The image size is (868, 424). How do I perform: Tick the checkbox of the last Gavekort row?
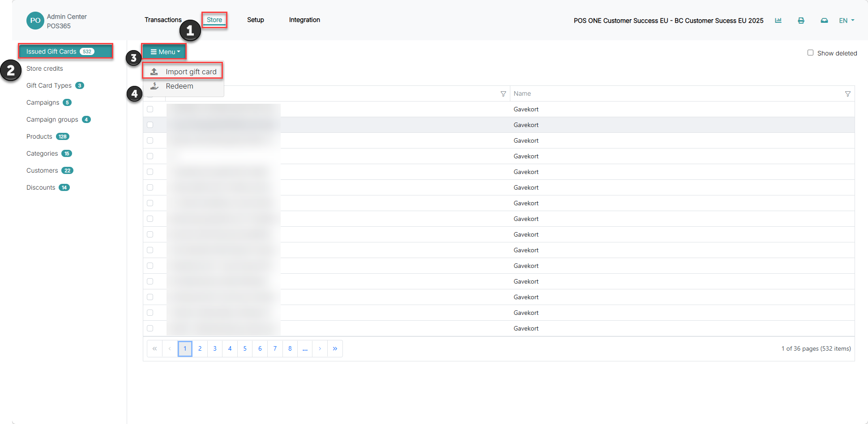[150, 328]
